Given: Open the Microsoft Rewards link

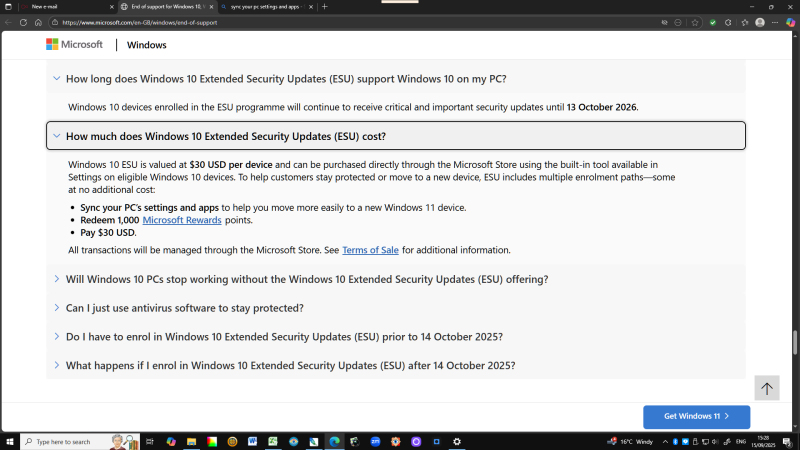Looking at the screenshot, I should [181, 220].
